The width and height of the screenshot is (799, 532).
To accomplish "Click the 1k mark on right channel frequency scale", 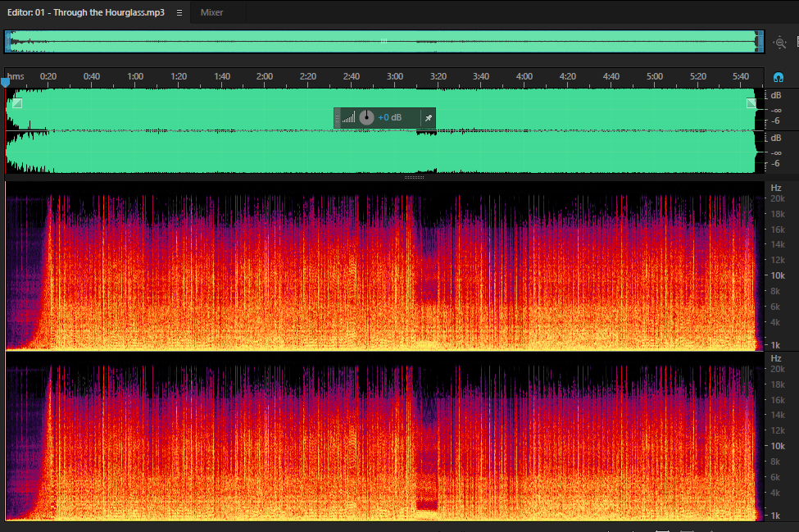I will (x=775, y=516).
